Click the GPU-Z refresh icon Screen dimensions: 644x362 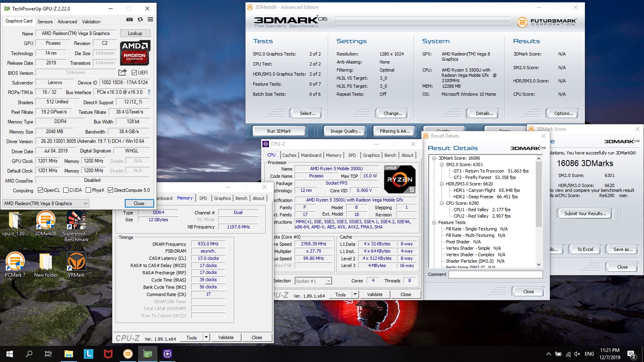[x=140, y=19]
